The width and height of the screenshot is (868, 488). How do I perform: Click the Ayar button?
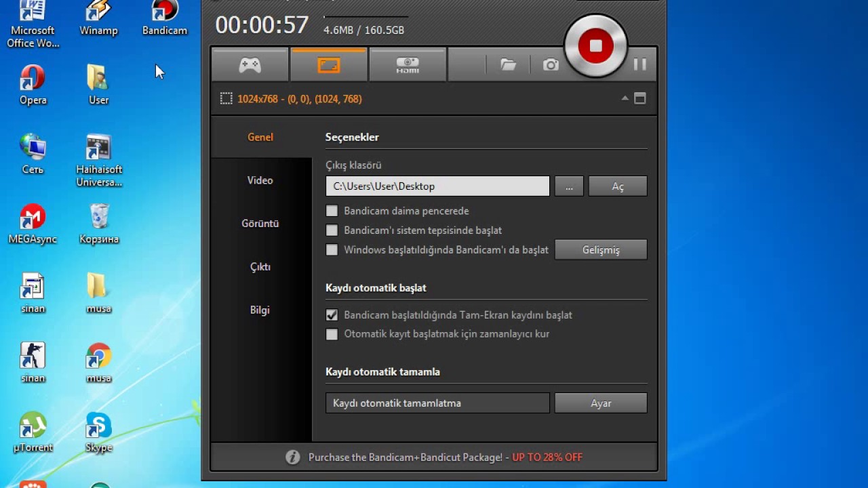601,403
